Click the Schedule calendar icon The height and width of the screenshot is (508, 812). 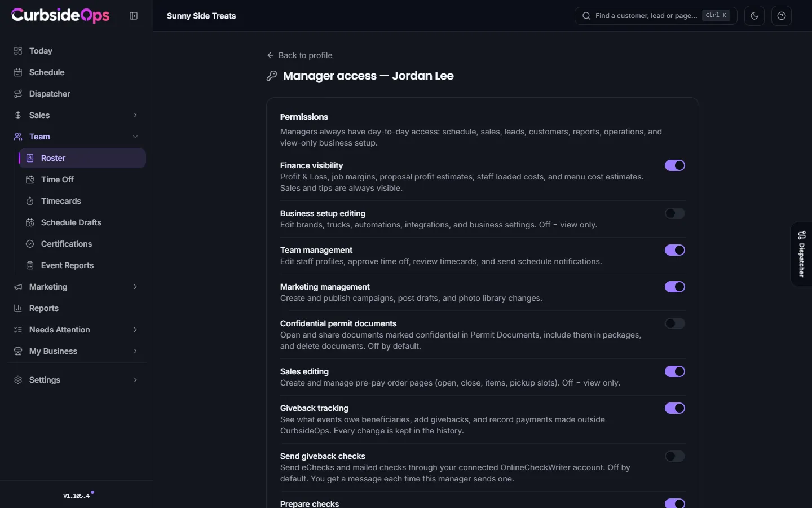pos(18,72)
